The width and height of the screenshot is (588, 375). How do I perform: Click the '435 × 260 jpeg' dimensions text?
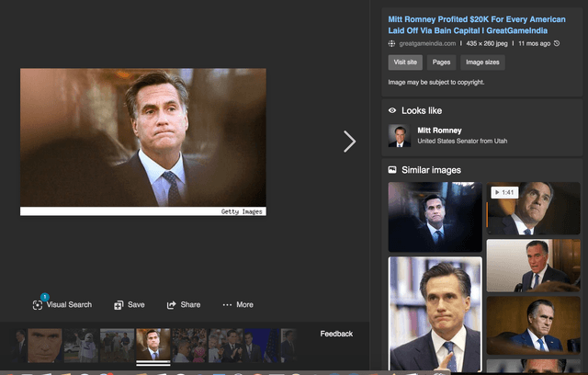pyautogui.click(x=487, y=43)
